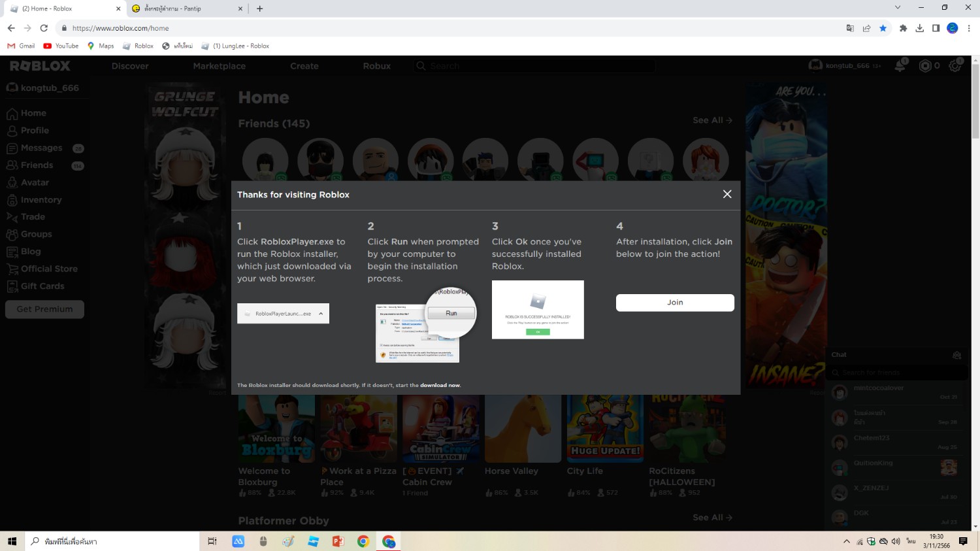Viewport: 980px width, 551px height.
Task: Open the Welcome to Bloxburg game thumbnail
Action: point(276,428)
